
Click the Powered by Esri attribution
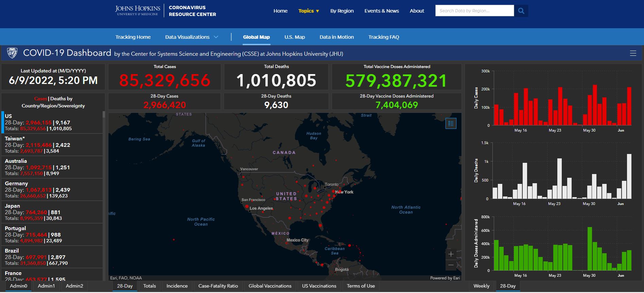click(445, 278)
